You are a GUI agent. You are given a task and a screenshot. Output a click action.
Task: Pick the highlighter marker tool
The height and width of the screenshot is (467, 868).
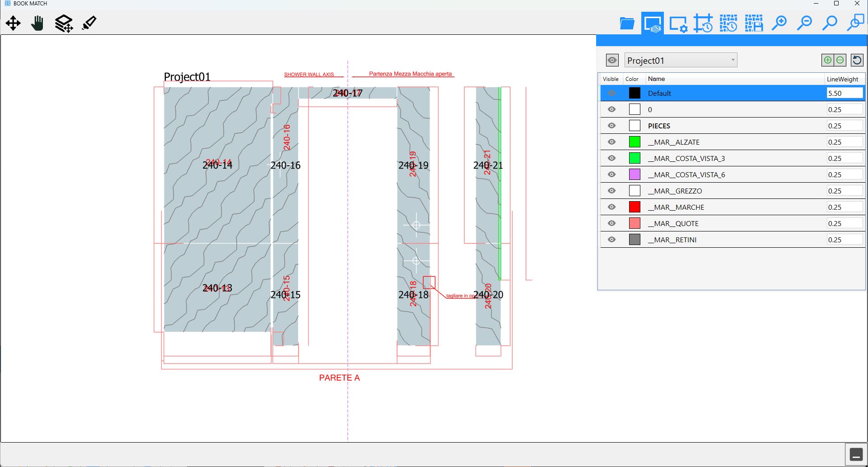89,23
